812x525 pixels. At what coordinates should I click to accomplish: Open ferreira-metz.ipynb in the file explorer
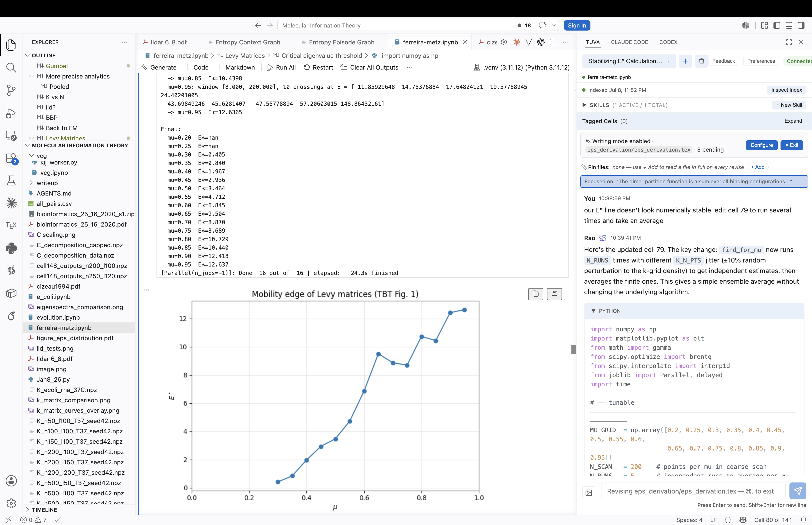click(79, 328)
